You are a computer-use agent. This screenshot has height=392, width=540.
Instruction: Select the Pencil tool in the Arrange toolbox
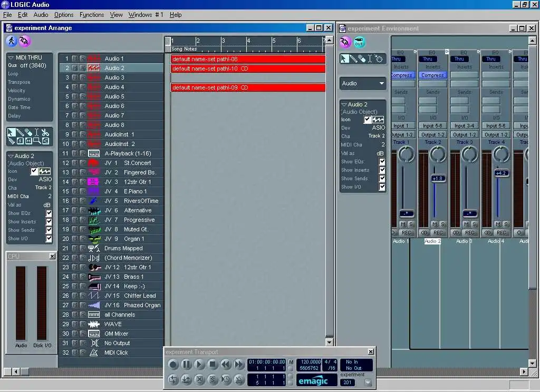[20, 132]
